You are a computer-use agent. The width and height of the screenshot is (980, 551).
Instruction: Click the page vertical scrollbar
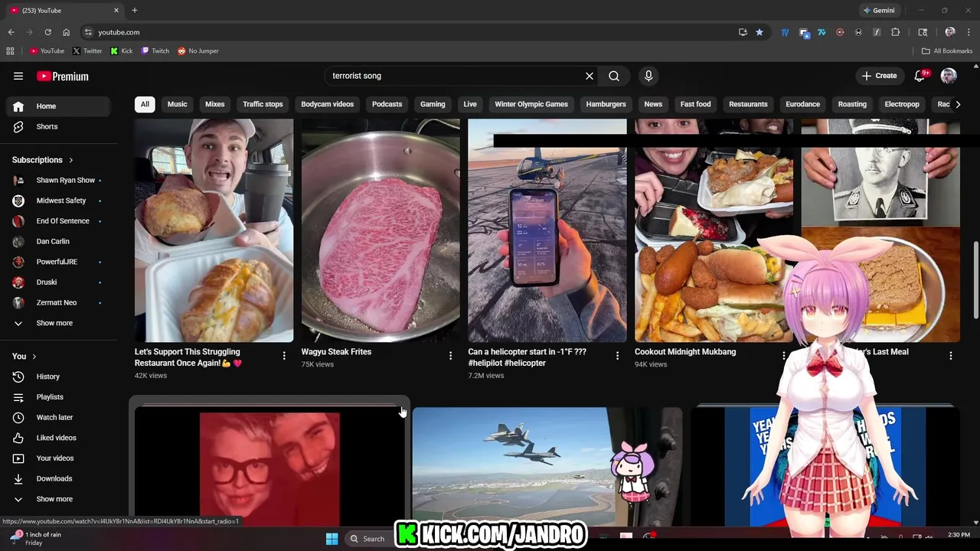pyautogui.click(x=975, y=279)
